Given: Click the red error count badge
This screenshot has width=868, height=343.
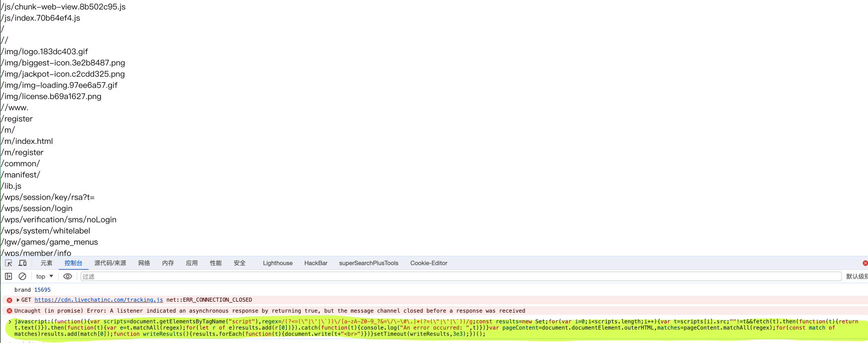Looking at the screenshot, I should click(865, 263).
